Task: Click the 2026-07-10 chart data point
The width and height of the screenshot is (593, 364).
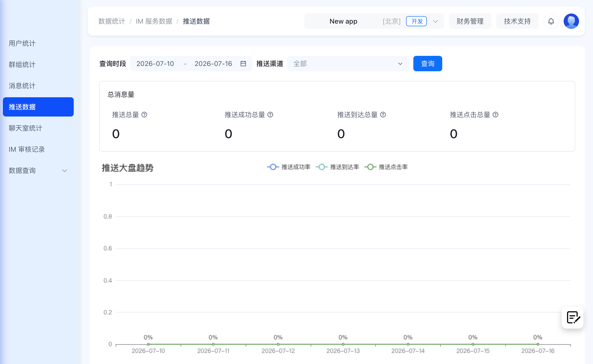Action: click(x=148, y=344)
